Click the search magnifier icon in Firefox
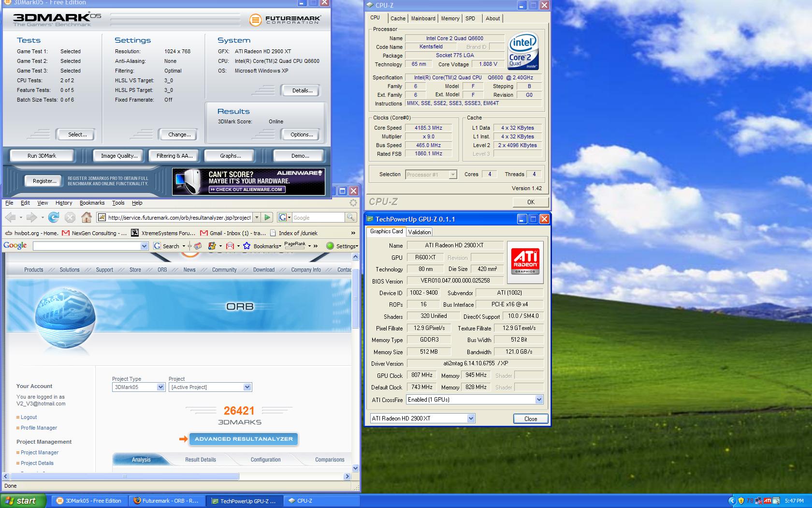The height and width of the screenshot is (508, 812). pyautogui.click(x=350, y=218)
